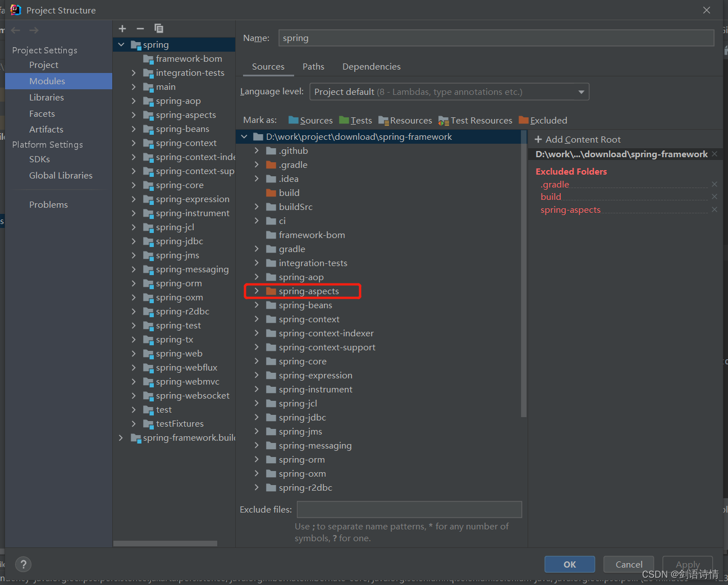
Task: Collapse the spring-framework content root tree
Action: point(244,136)
